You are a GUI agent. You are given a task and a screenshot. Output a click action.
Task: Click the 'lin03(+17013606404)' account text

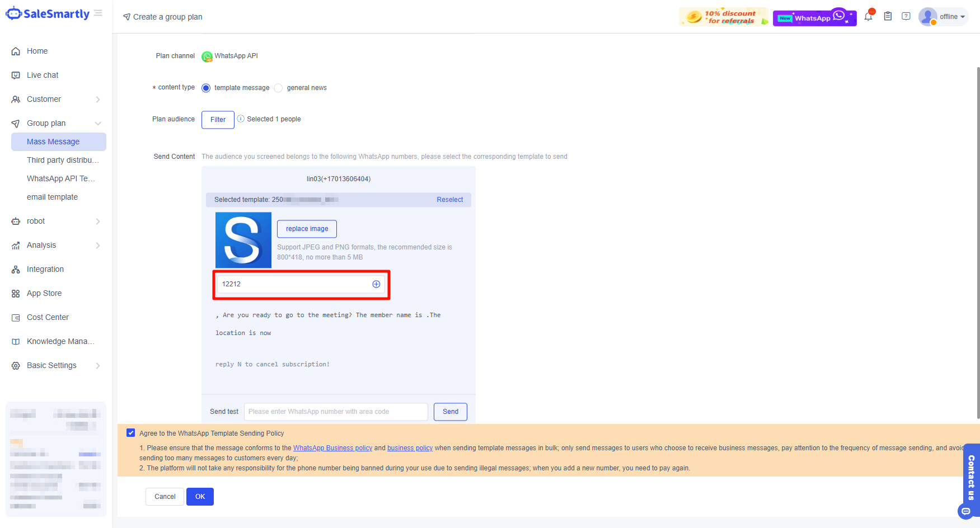[339, 179]
